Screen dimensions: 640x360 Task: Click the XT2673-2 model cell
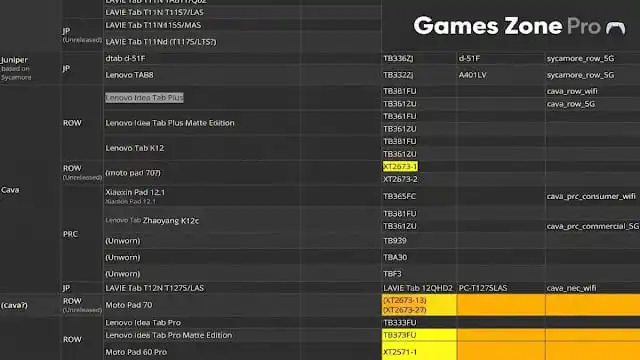400,179
